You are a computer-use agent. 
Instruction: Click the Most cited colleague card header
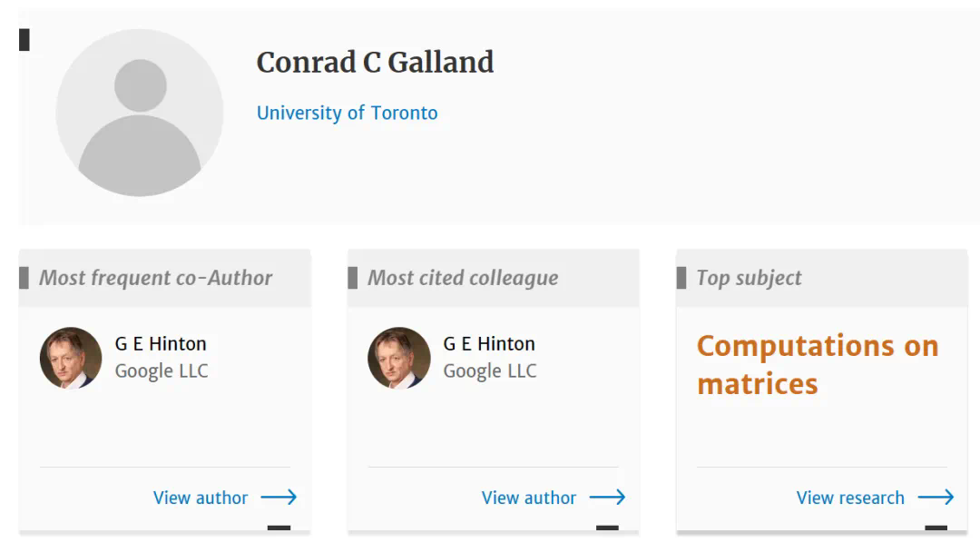pyautogui.click(x=463, y=278)
